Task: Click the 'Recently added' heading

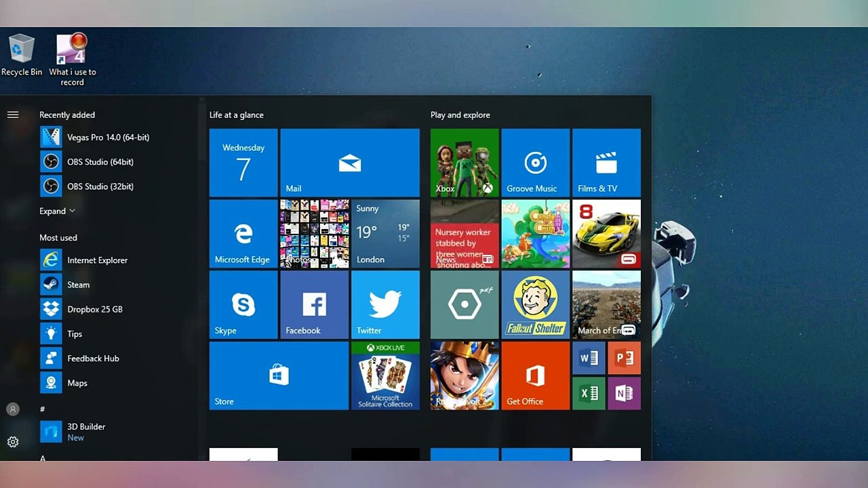Action: pyautogui.click(x=67, y=115)
